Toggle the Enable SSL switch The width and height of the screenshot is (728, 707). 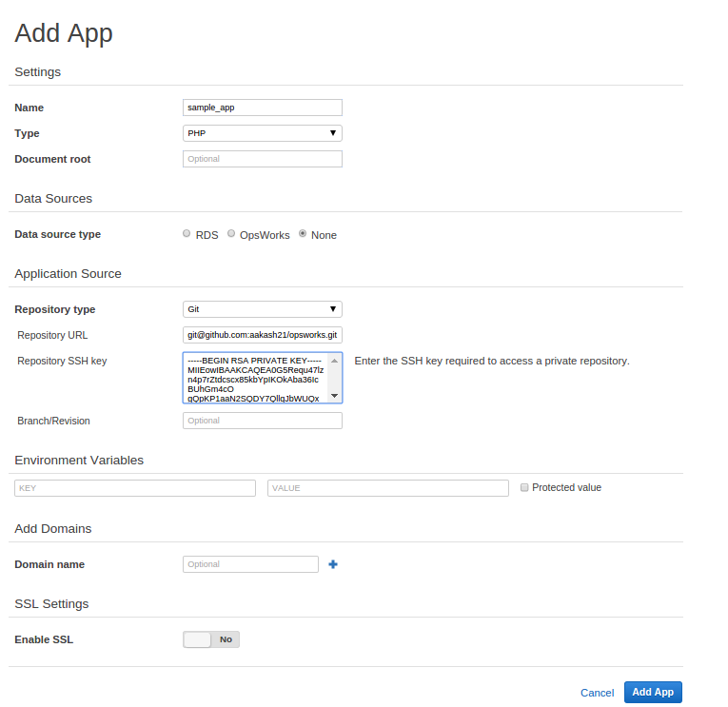(211, 639)
